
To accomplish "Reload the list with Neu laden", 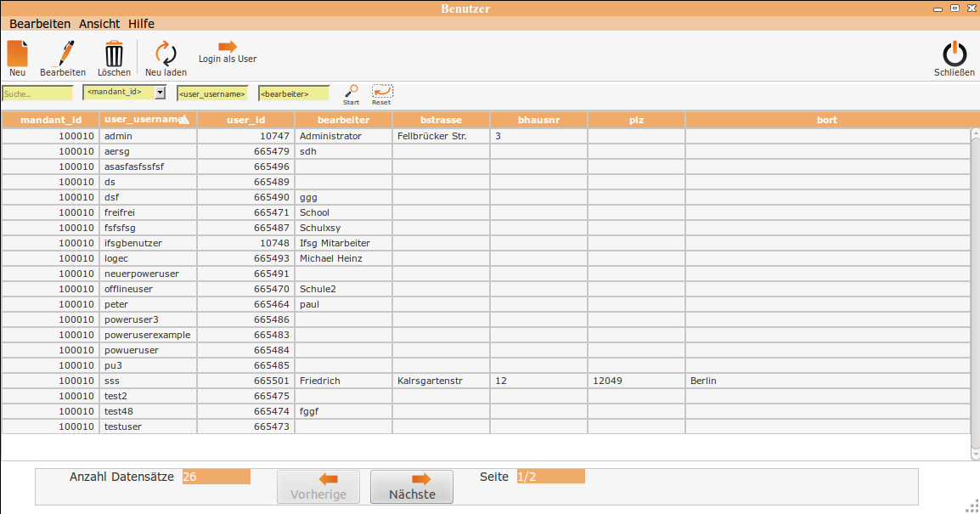I will pyautogui.click(x=166, y=54).
